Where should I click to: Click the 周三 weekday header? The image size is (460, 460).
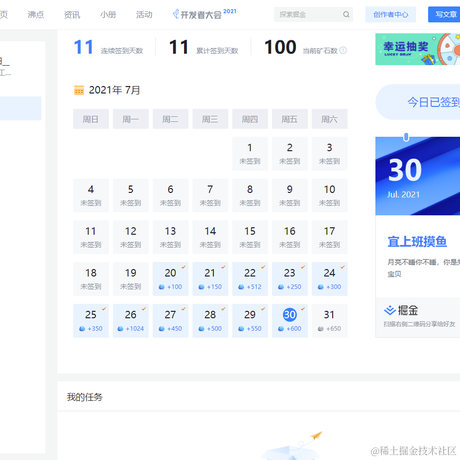210,119
